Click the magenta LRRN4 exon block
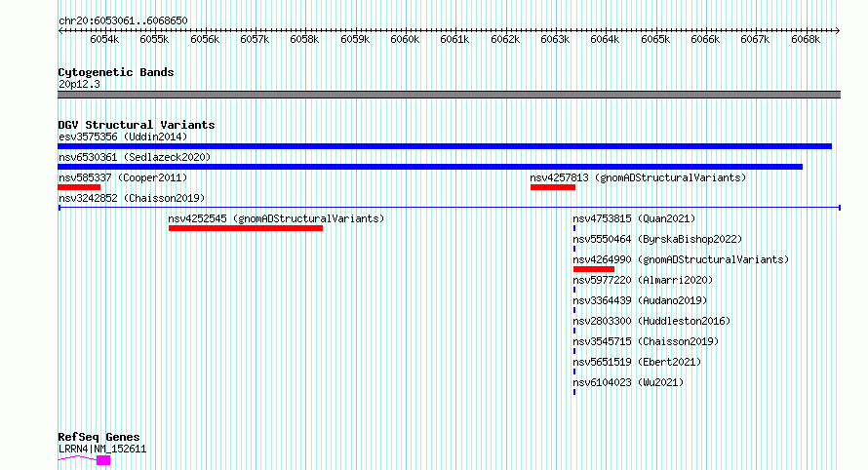 (x=103, y=460)
